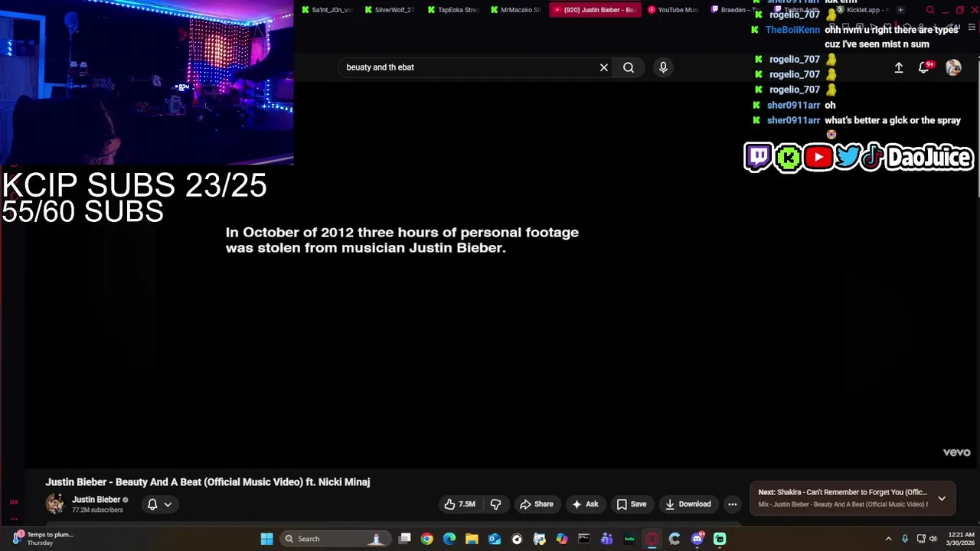Start voice search with the microphone icon
This screenshot has width=980, height=551.
click(663, 67)
